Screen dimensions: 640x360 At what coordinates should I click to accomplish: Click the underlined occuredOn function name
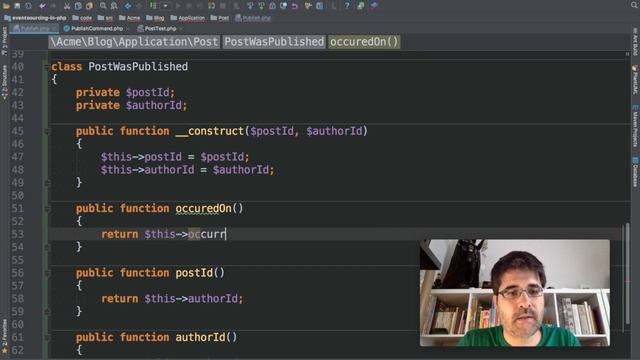(204, 209)
